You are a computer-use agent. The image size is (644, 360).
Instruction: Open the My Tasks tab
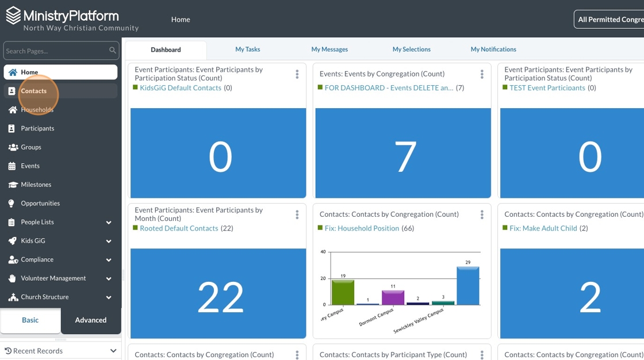pyautogui.click(x=248, y=49)
